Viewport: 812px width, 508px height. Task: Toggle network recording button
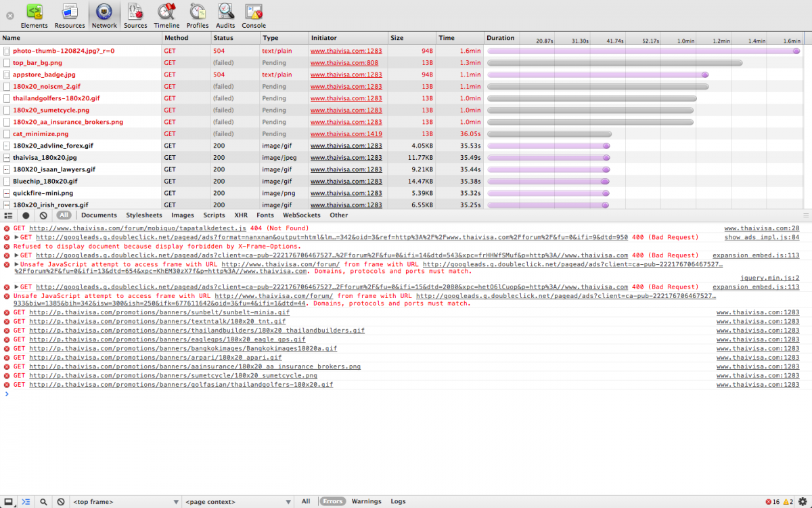point(26,215)
